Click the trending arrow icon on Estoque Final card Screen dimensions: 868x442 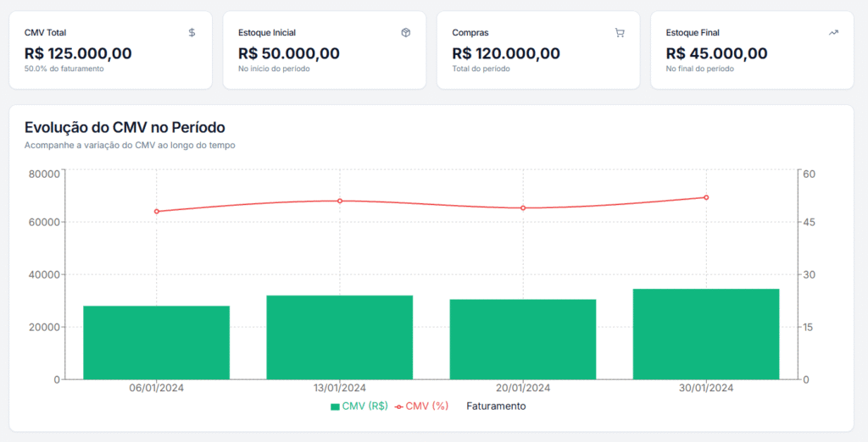pyautogui.click(x=833, y=32)
